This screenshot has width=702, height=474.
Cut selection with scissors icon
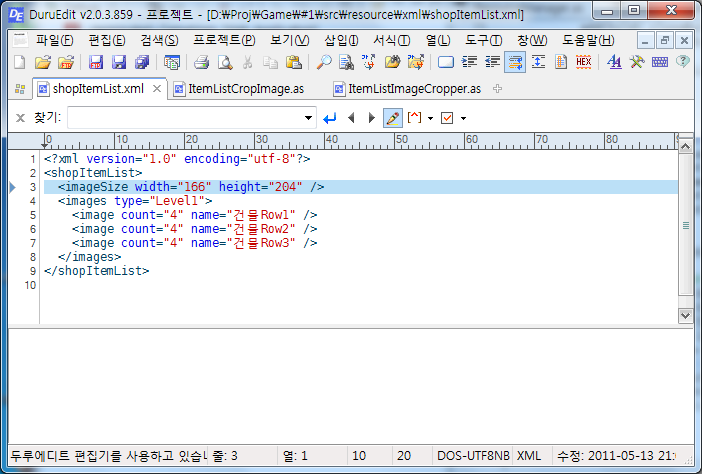coord(248,62)
